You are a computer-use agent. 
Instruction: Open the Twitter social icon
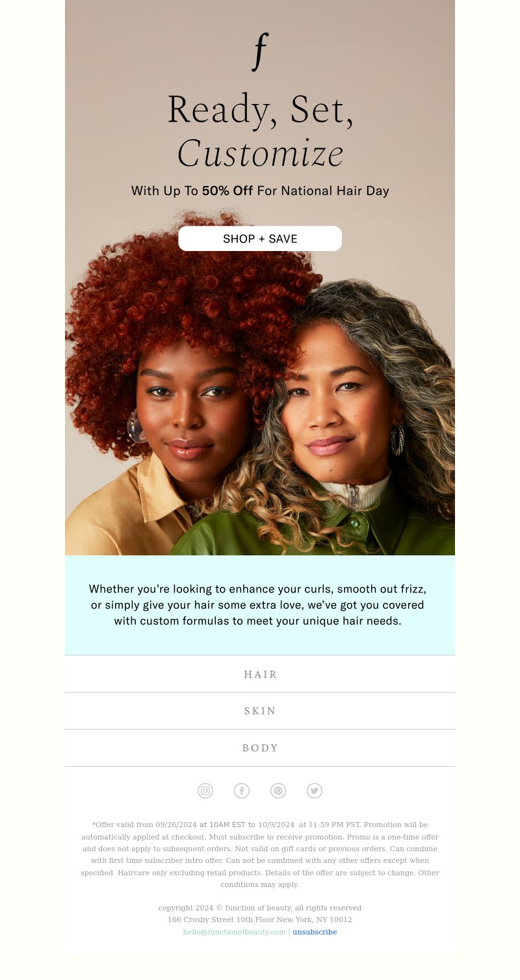(x=315, y=791)
